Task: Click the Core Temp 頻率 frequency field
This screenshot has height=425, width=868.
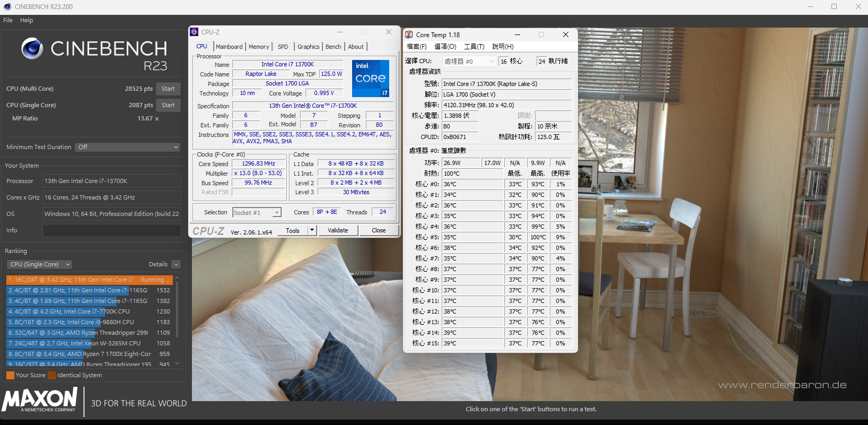Action: [x=506, y=105]
